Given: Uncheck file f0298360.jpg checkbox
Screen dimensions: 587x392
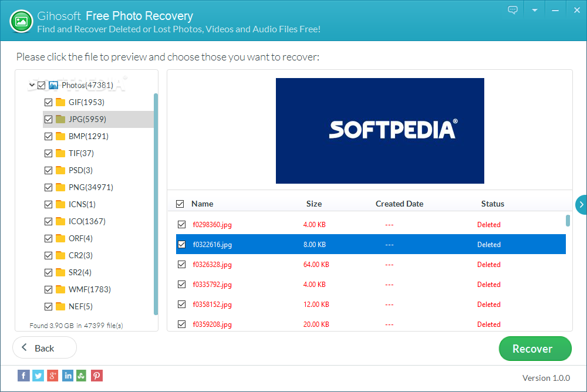Looking at the screenshot, I should [x=181, y=225].
